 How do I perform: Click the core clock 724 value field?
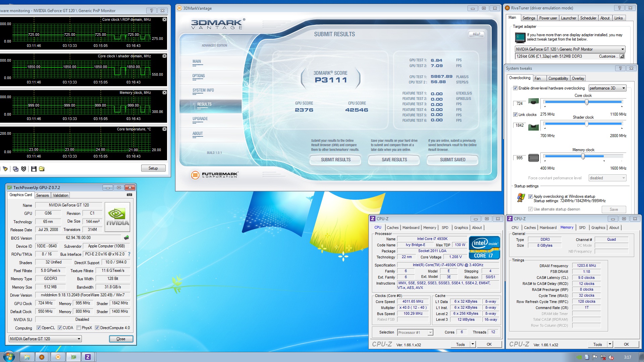tap(520, 104)
